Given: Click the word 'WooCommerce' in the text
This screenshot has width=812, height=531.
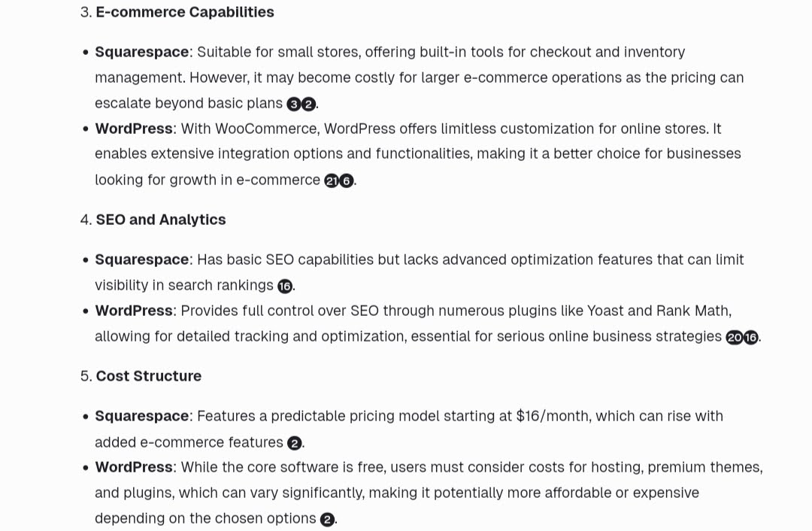Looking at the screenshot, I should pos(265,129).
